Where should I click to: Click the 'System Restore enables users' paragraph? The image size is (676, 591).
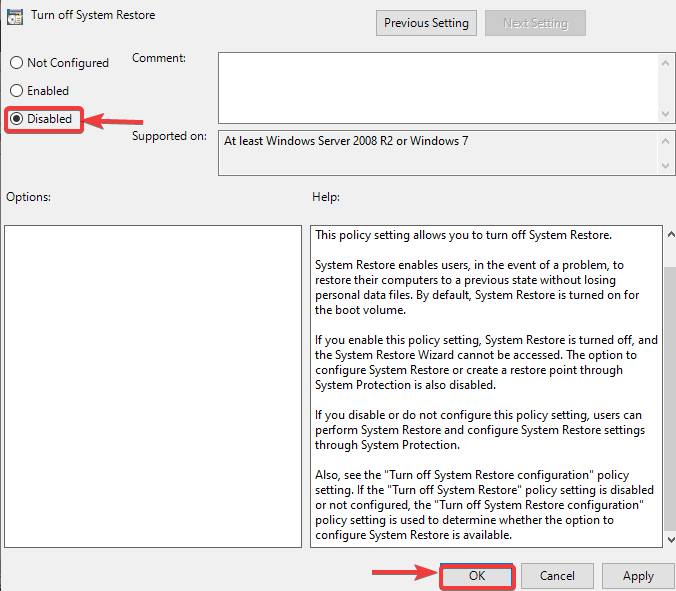pos(477,287)
